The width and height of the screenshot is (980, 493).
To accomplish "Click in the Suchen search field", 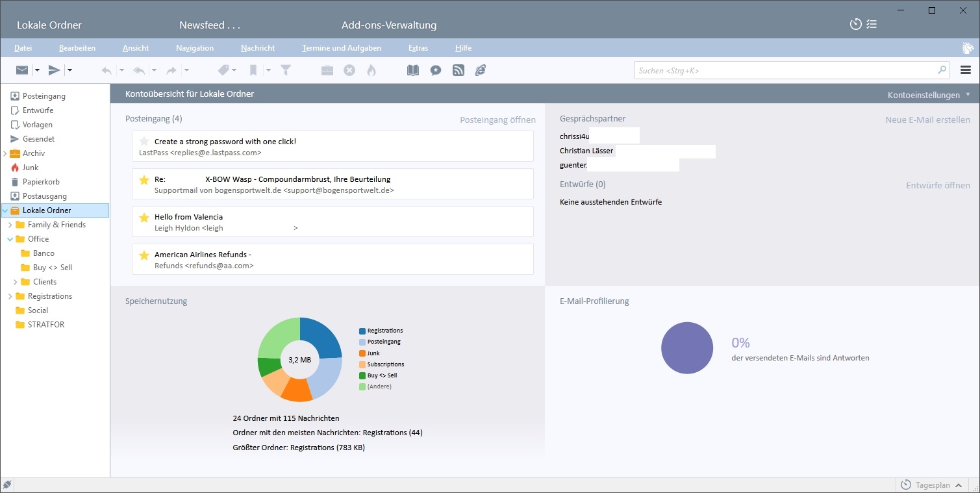I will 786,70.
